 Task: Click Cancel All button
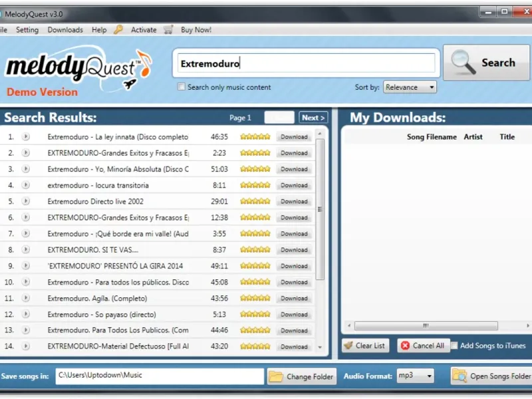424,345
